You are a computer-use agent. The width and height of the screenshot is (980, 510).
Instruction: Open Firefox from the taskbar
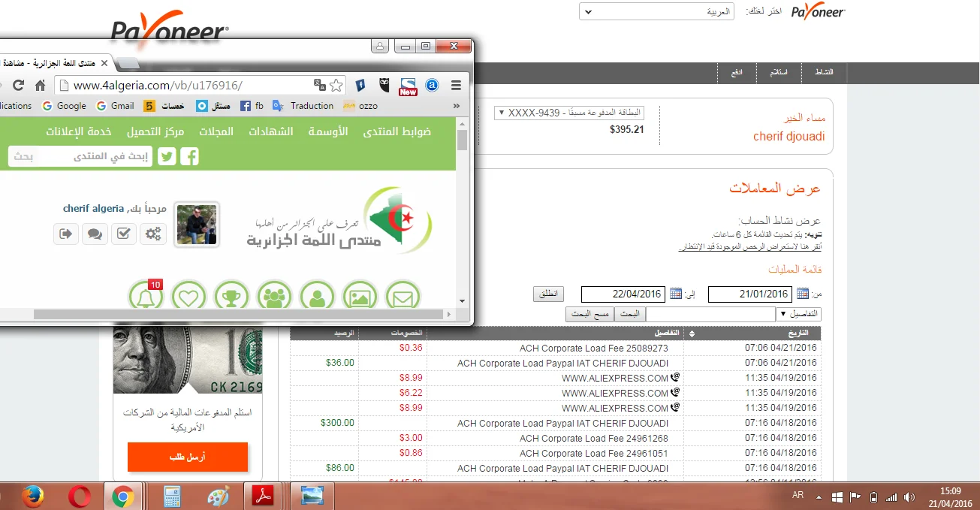32,496
